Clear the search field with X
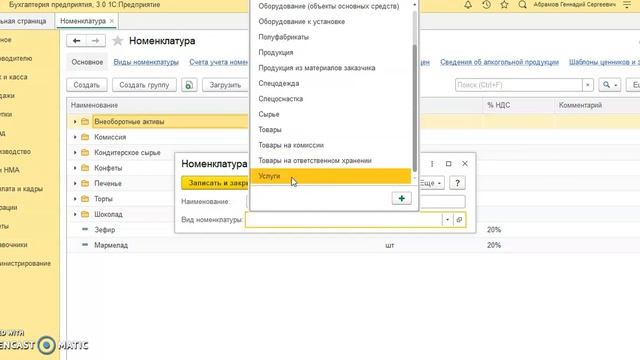The image size is (640, 360). pyautogui.click(x=587, y=85)
